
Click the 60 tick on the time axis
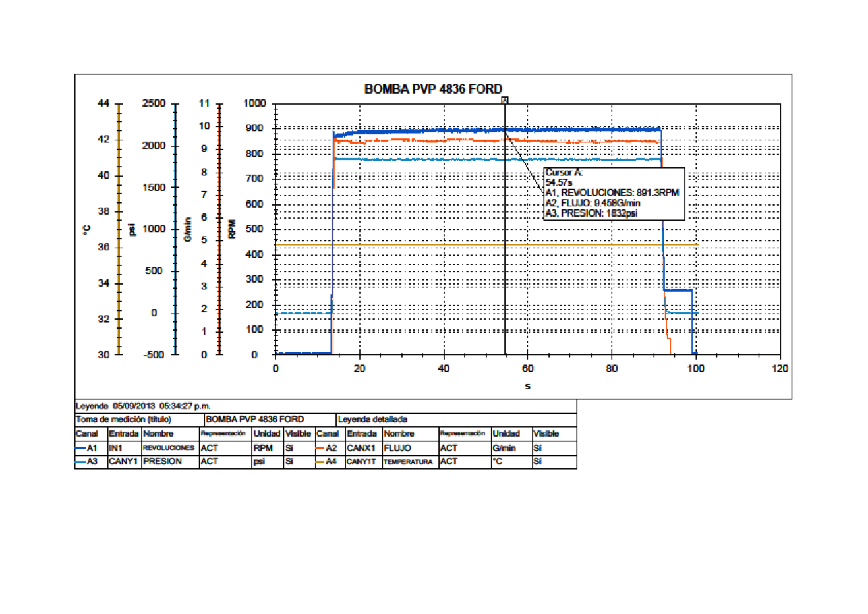pyautogui.click(x=527, y=368)
